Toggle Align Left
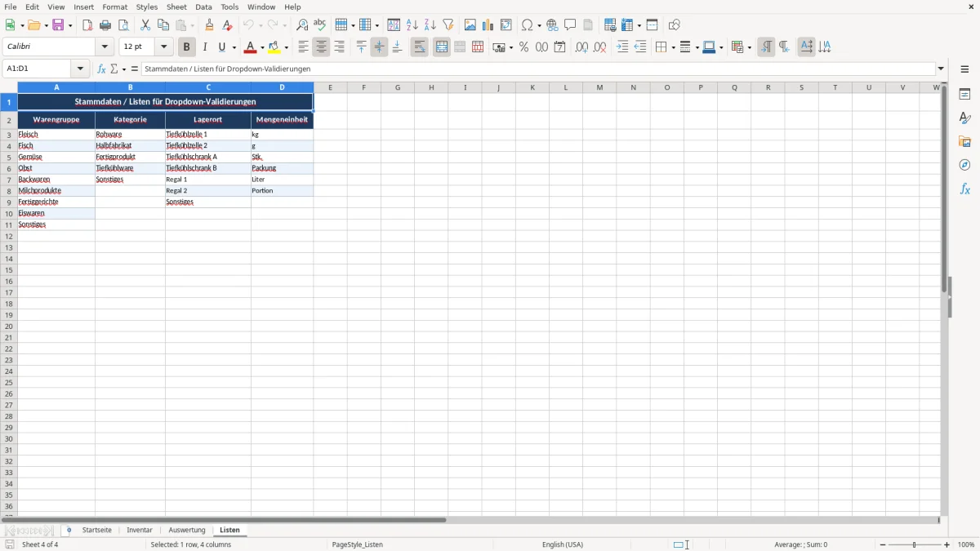The width and height of the screenshot is (980, 551). coord(303,47)
